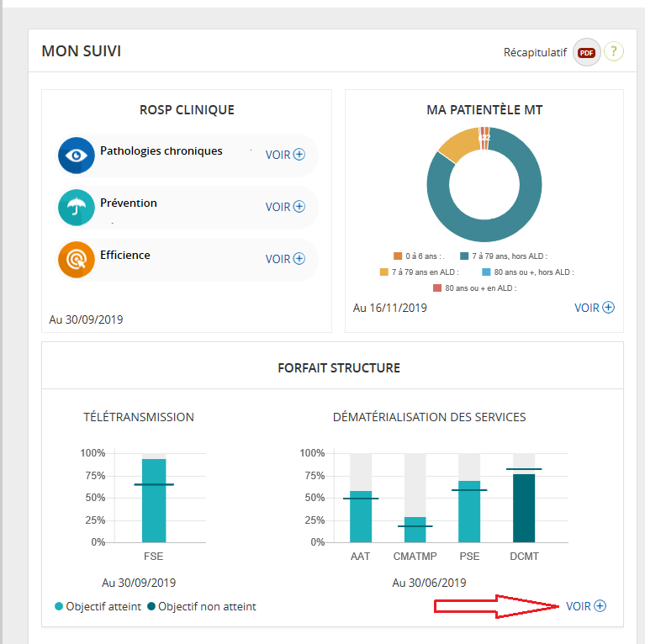Expand VOIR for Pathologies chroniques
The width and height of the screenshot is (645, 644).
[285, 155]
